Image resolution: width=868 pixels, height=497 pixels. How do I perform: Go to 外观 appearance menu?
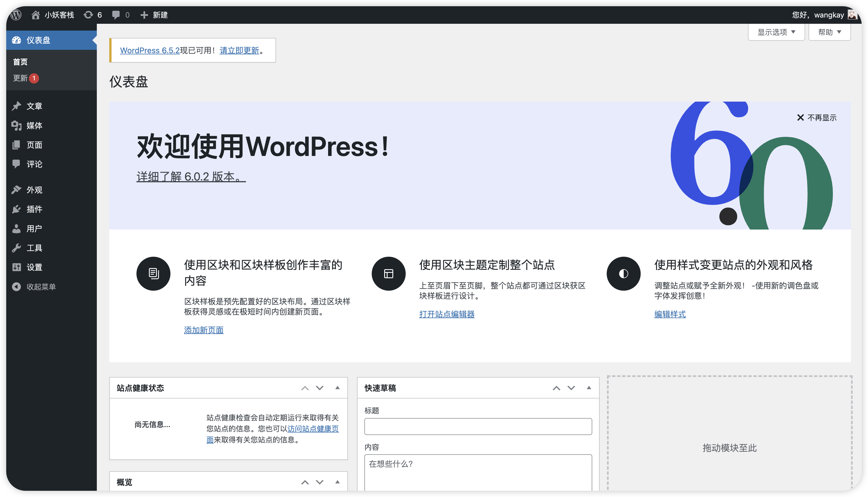[x=34, y=190]
